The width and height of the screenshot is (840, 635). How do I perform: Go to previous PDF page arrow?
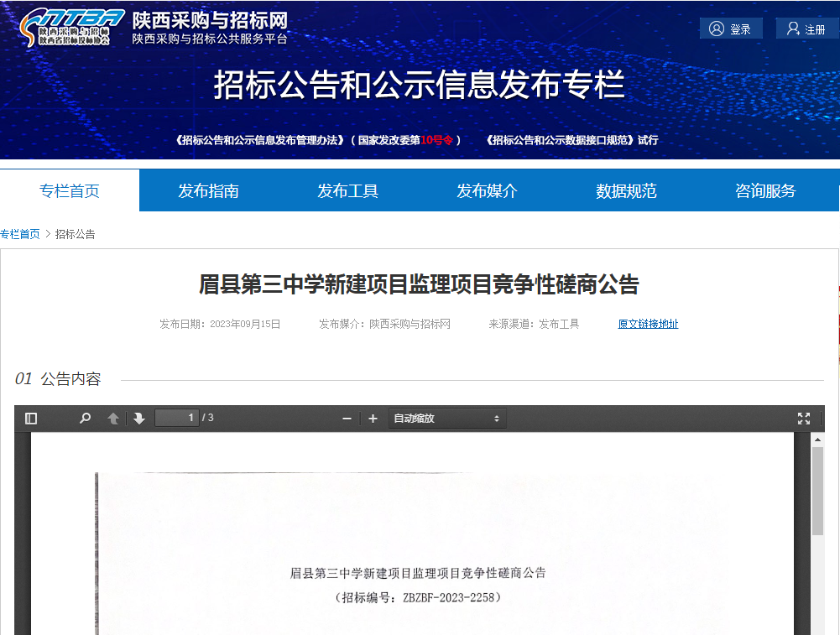pos(113,418)
